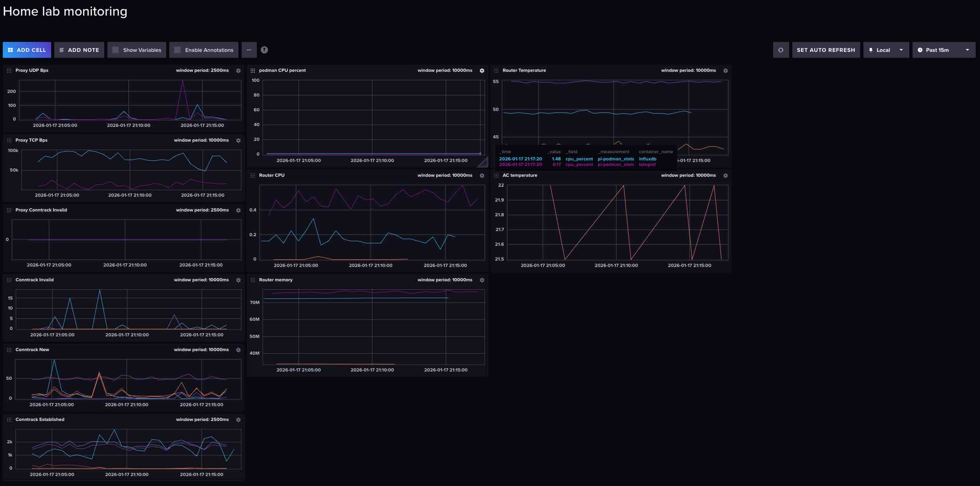
Task: Open the Local timezone dropdown
Action: (886, 50)
